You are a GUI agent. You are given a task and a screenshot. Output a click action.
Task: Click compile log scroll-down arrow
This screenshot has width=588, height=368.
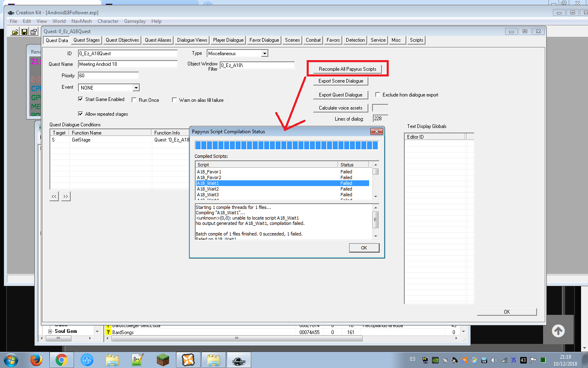click(376, 236)
